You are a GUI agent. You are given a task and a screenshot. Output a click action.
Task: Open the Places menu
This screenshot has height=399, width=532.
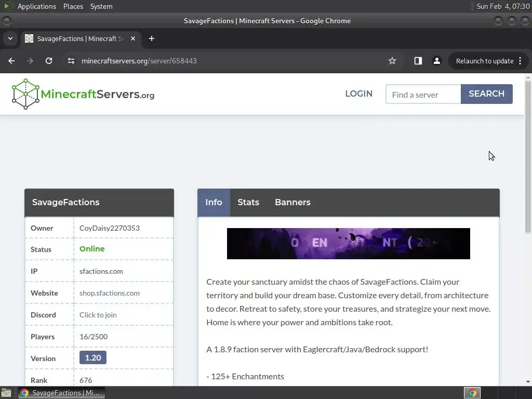(73, 6)
